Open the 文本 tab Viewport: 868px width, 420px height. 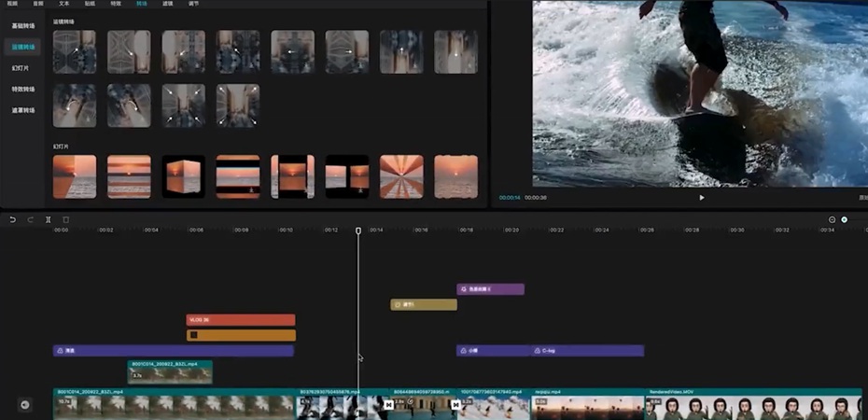coord(63,4)
